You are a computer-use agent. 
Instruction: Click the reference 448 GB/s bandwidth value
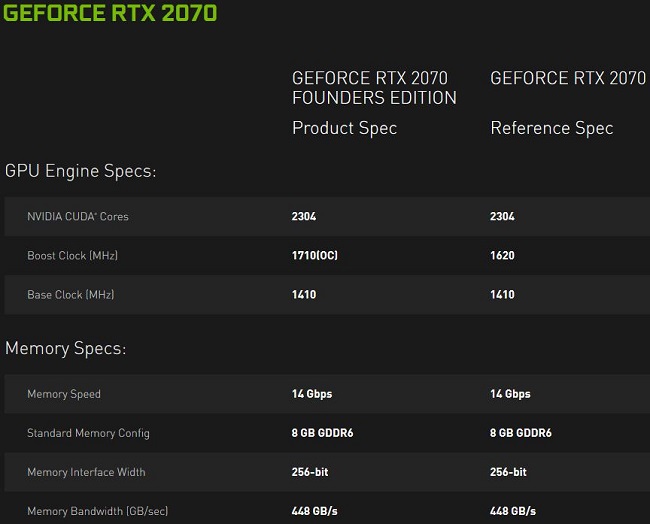pyautogui.click(x=513, y=511)
